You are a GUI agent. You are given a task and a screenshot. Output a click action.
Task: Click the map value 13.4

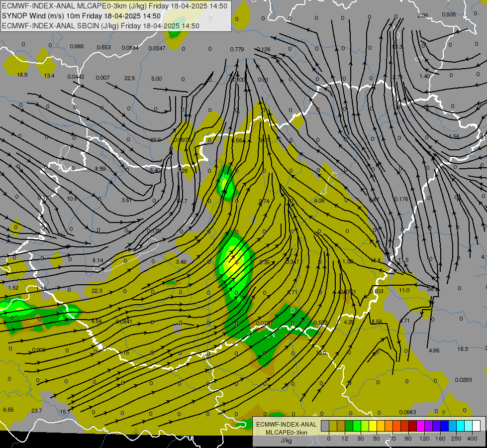pyautogui.click(x=49, y=76)
